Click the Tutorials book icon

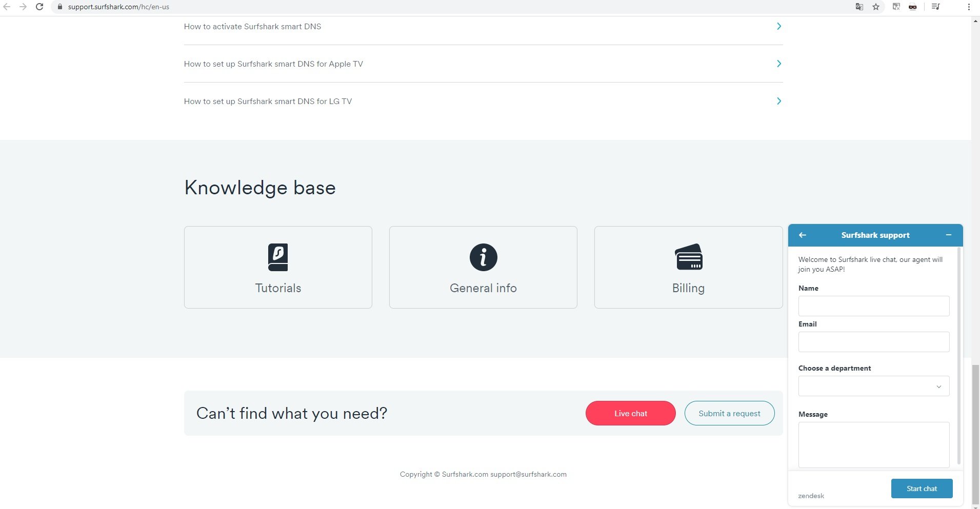point(278,257)
